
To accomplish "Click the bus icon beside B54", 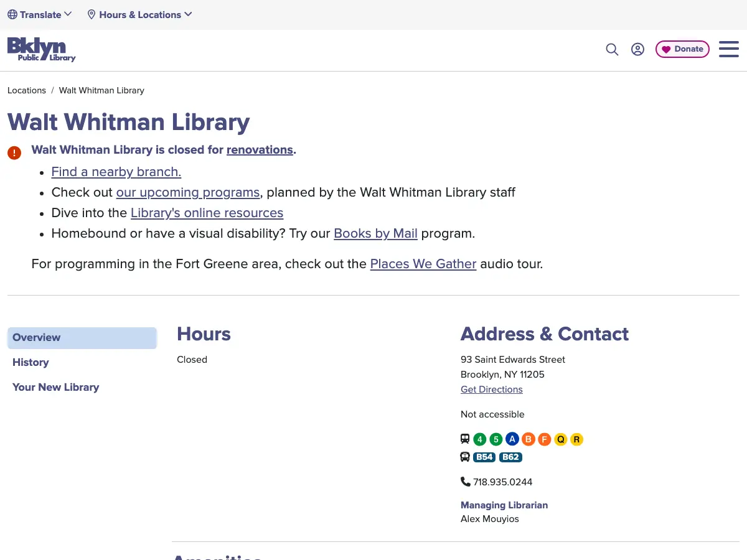I will [465, 457].
